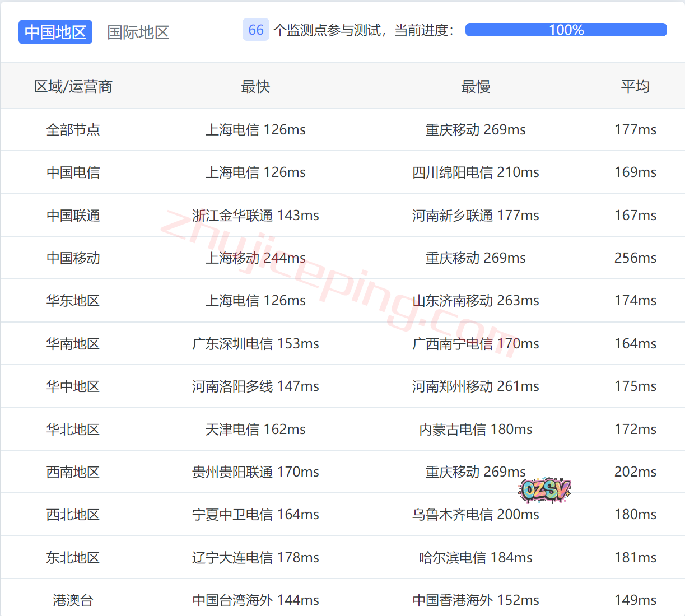This screenshot has width=685, height=616.
Task: Click 河南洛阳多线 147ms cell
Action: point(255,386)
